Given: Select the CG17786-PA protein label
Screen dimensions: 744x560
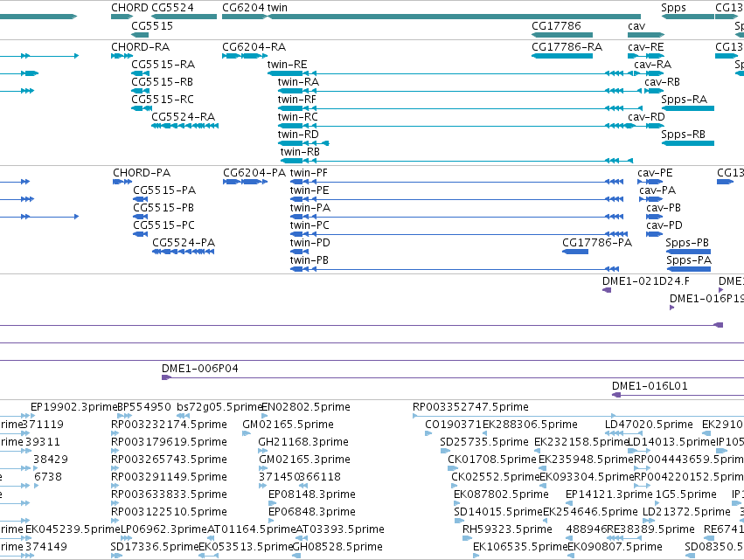Looking at the screenshot, I should [x=597, y=243].
